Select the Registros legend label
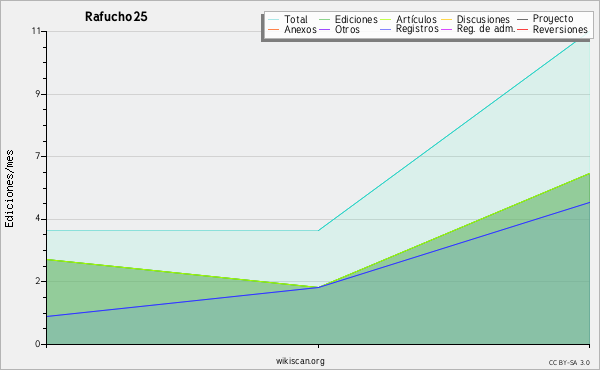This screenshot has width=600, height=370. point(417,29)
